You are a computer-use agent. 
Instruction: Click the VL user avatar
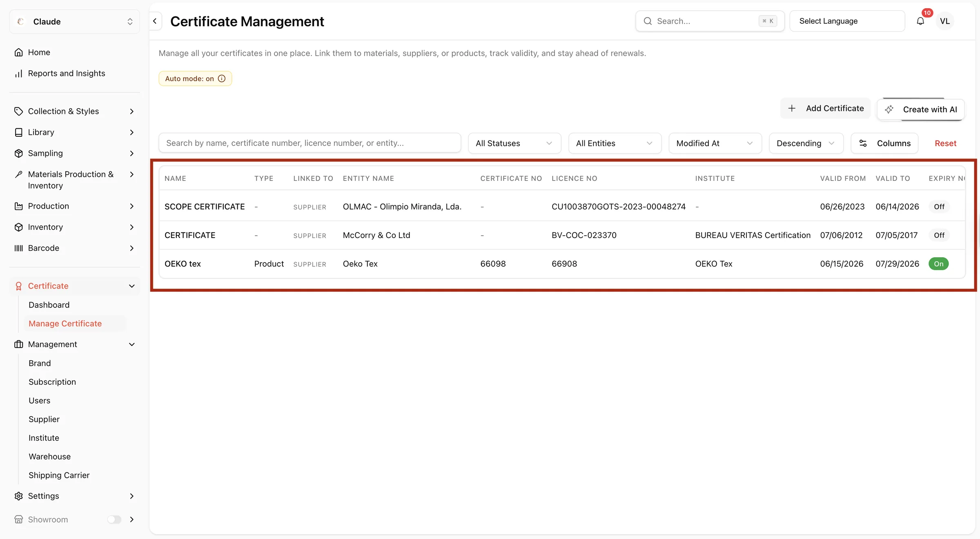pos(944,21)
